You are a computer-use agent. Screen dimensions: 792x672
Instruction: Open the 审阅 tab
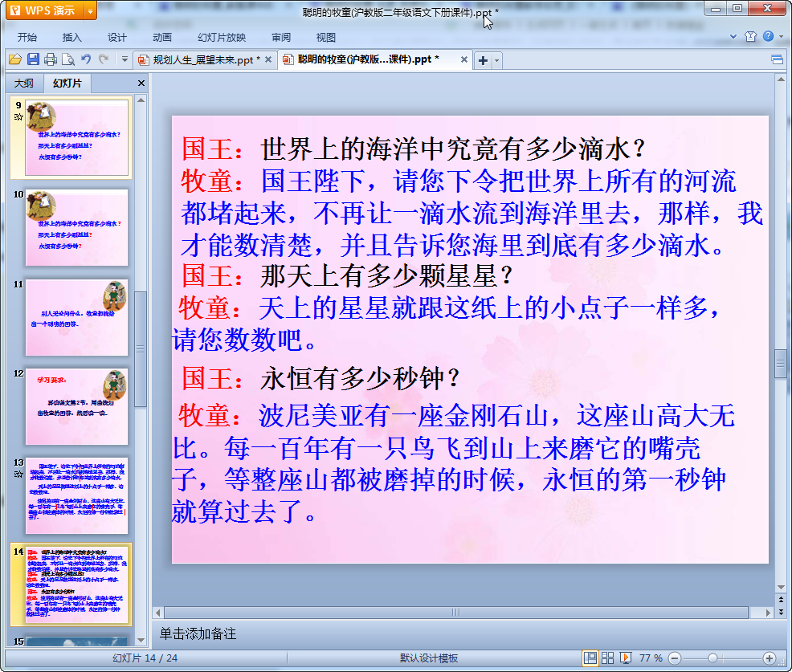tap(281, 38)
